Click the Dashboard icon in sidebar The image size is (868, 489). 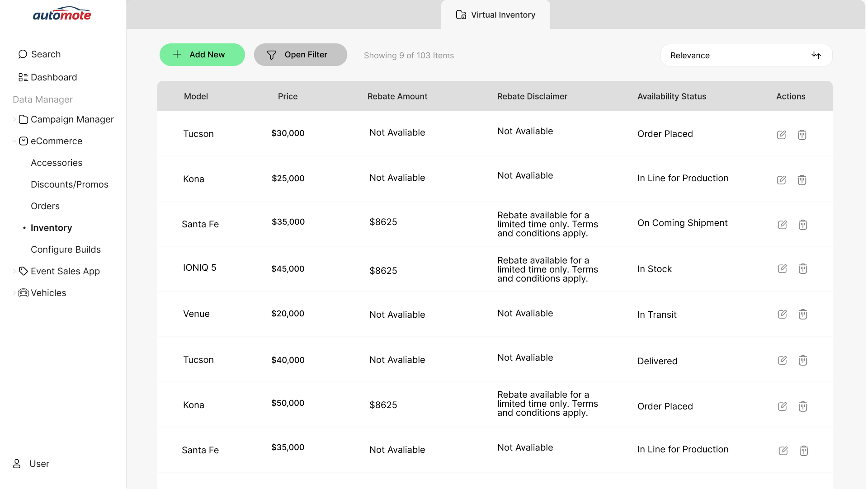23,77
